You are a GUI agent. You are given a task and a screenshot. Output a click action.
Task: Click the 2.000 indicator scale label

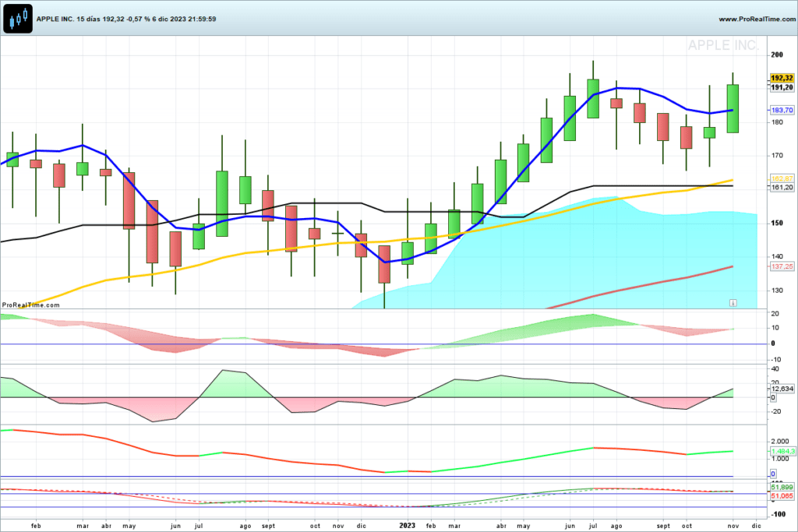pos(780,442)
